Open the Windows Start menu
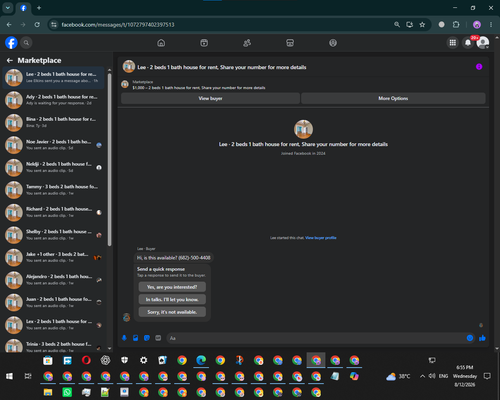This screenshot has height=400, width=500. tap(9, 376)
